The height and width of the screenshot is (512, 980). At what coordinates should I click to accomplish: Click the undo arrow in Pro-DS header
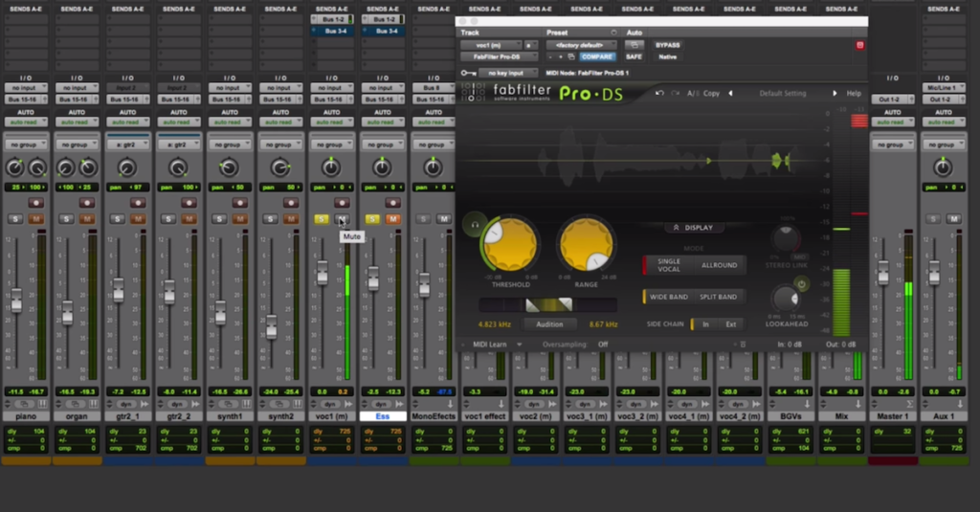[659, 93]
